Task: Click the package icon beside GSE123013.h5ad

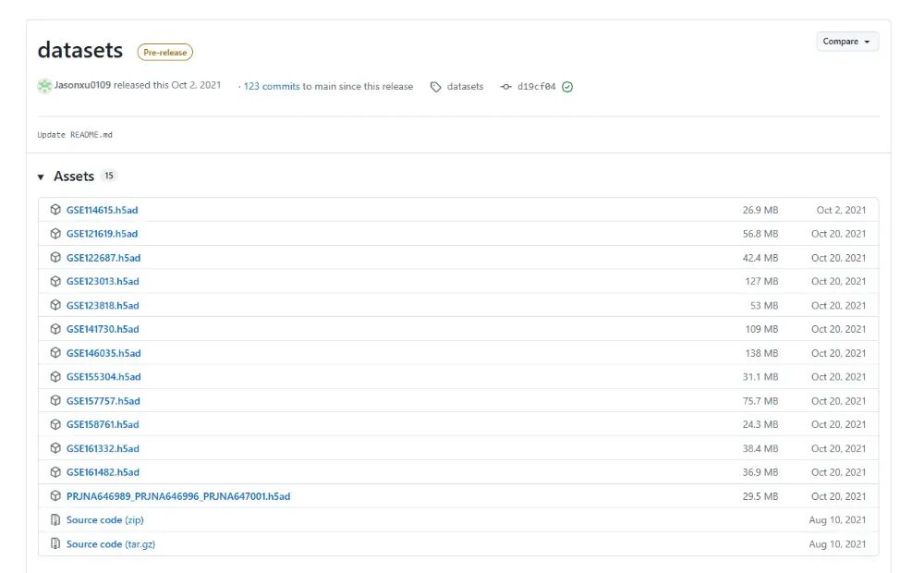Action: tap(55, 281)
